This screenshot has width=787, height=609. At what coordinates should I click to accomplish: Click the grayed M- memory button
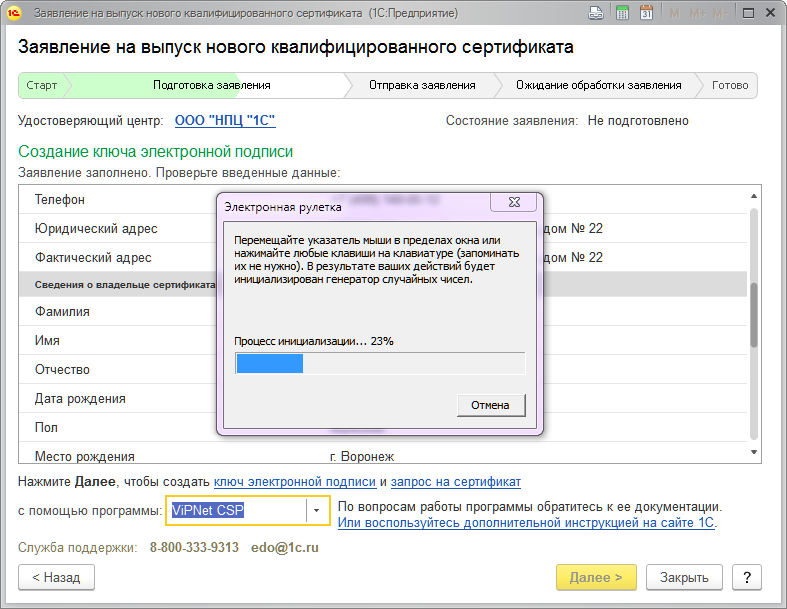click(720, 14)
